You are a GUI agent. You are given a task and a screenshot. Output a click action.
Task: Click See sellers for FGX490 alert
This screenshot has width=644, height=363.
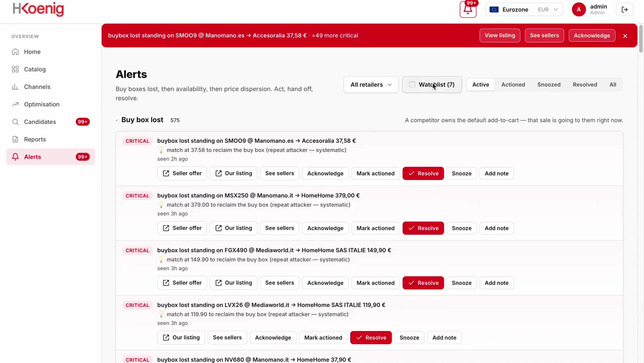click(x=280, y=283)
